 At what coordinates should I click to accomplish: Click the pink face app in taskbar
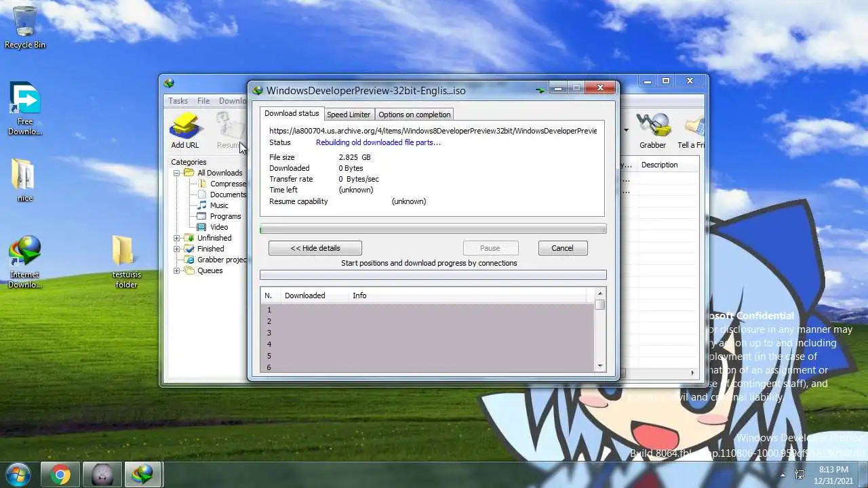(x=102, y=474)
